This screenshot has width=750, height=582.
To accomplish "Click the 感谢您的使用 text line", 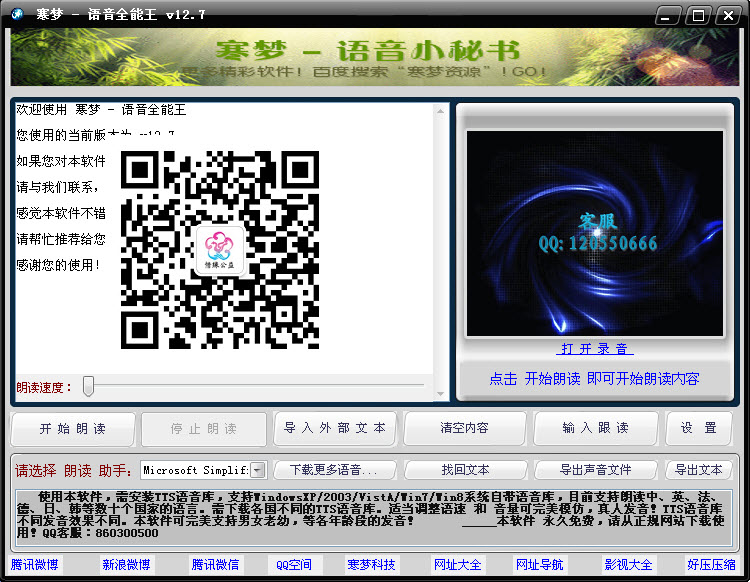I will pos(58,264).
